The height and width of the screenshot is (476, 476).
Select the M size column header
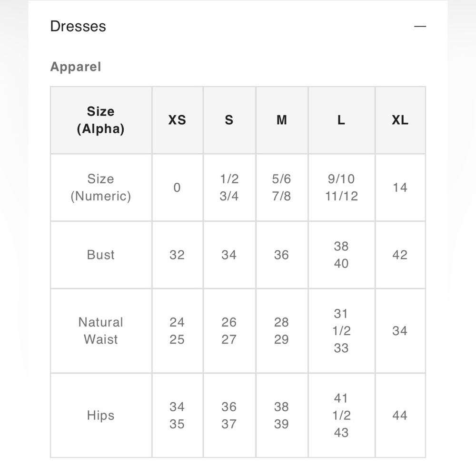pyautogui.click(x=281, y=120)
